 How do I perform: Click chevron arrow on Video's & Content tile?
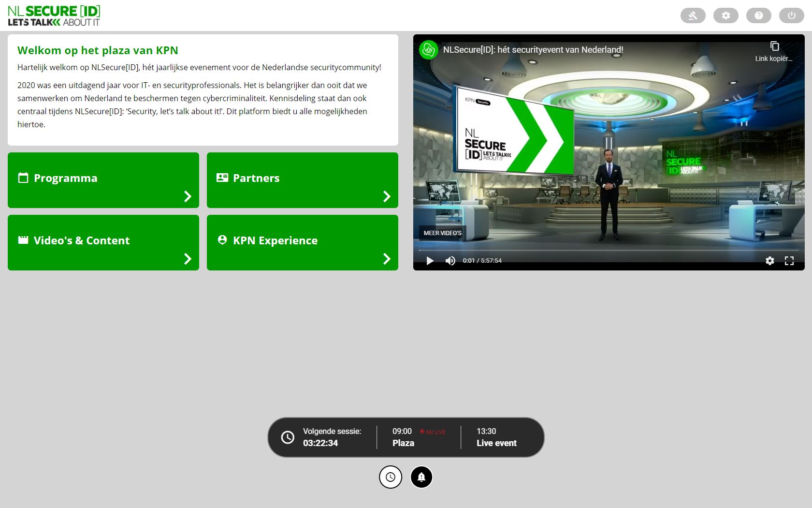[x=188, y=258]
